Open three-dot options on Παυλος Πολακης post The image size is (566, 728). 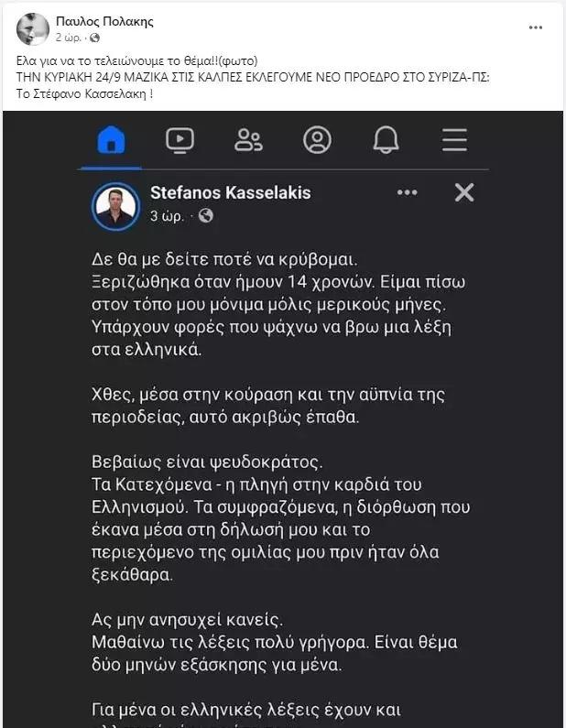536,27
